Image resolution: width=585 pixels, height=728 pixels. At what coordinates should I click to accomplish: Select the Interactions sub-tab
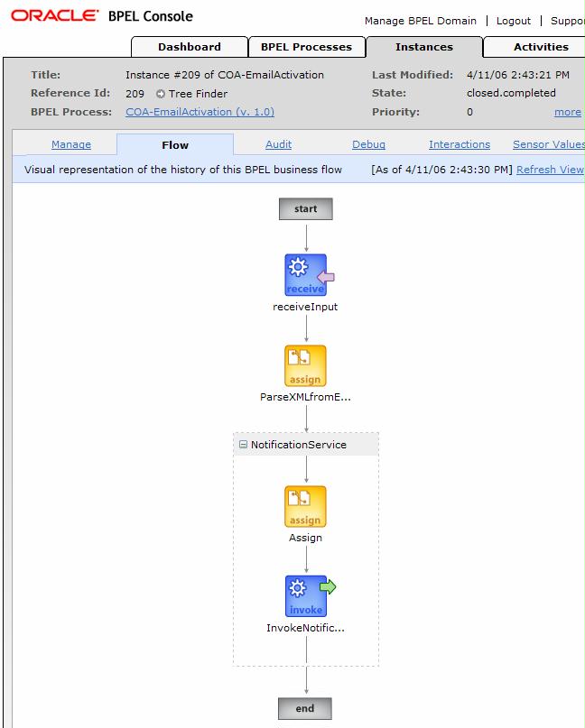[459, 144]
